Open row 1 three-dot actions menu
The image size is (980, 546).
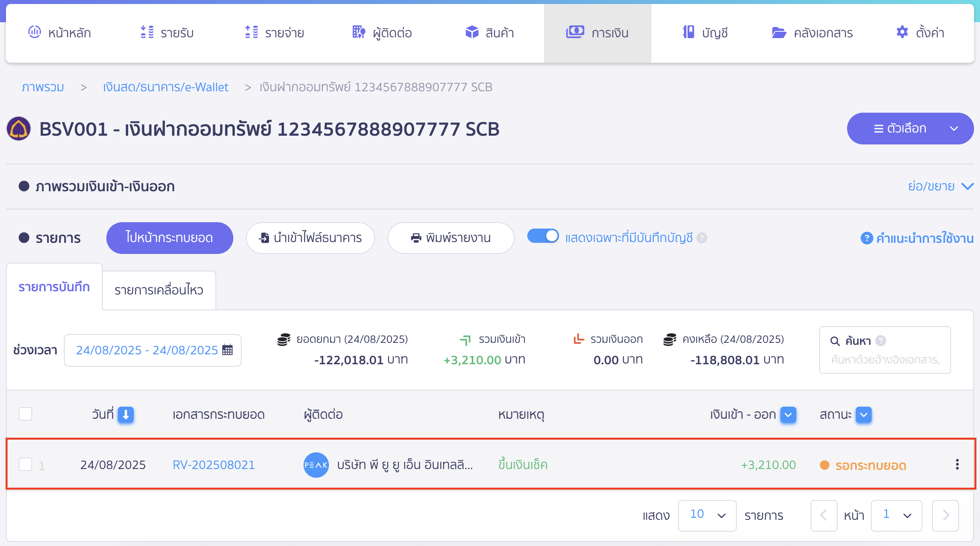coord(957,464)
